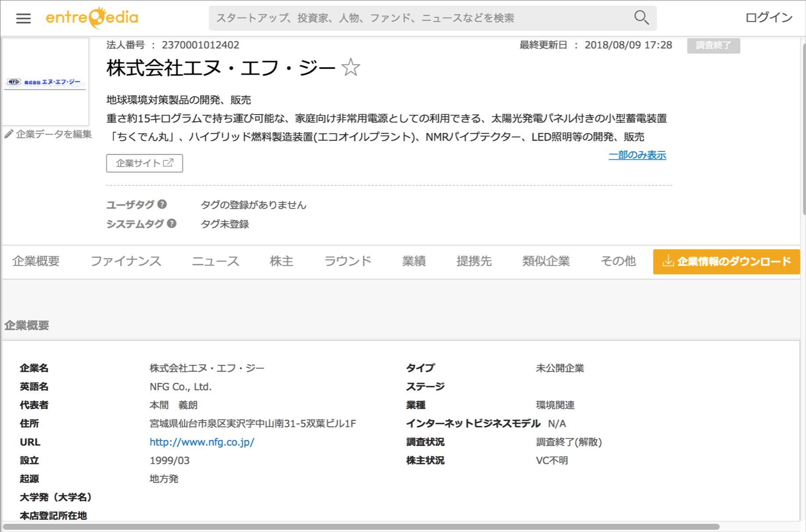This screenshot has height=532, width=806.
Task: Click the help icon beside システムタグ
Action: pos(172,223)
